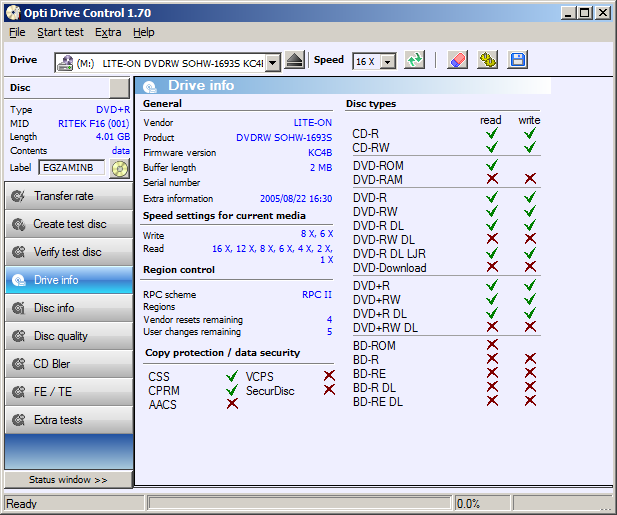The width and height of the screenshot is (617, 515).
Task: Click the gray button in Disc header
Action: click(120, 88)
